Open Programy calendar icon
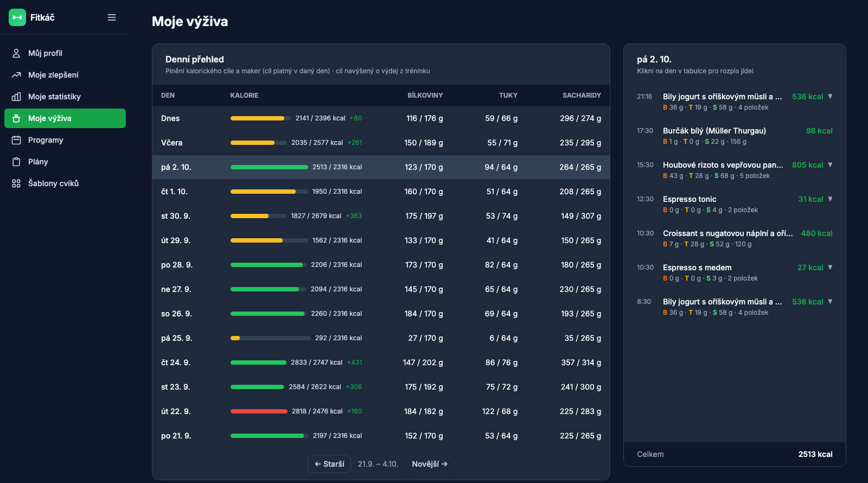 tap(16, 140)
